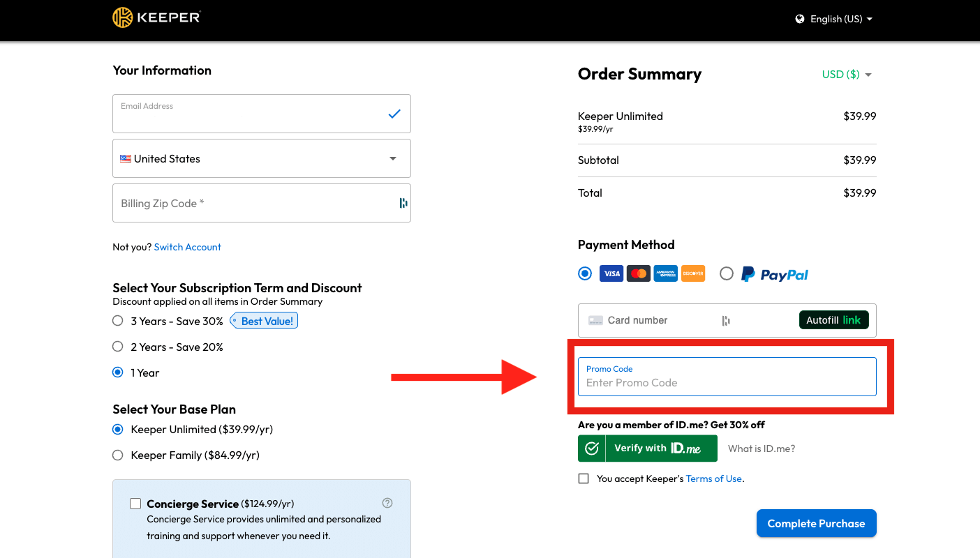This screenshot has width=980, height=558.
Task: Click the Mastercard icon
Action: coord(638,273)
